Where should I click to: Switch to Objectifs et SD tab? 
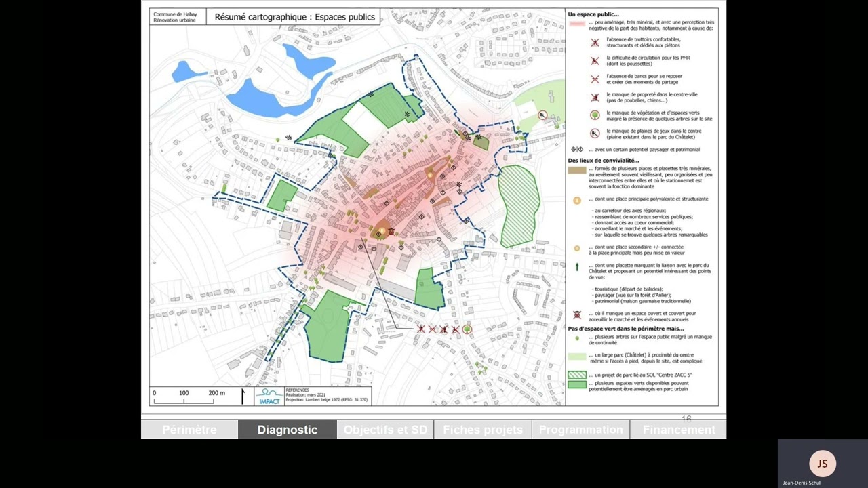click(x=385, y=430)
